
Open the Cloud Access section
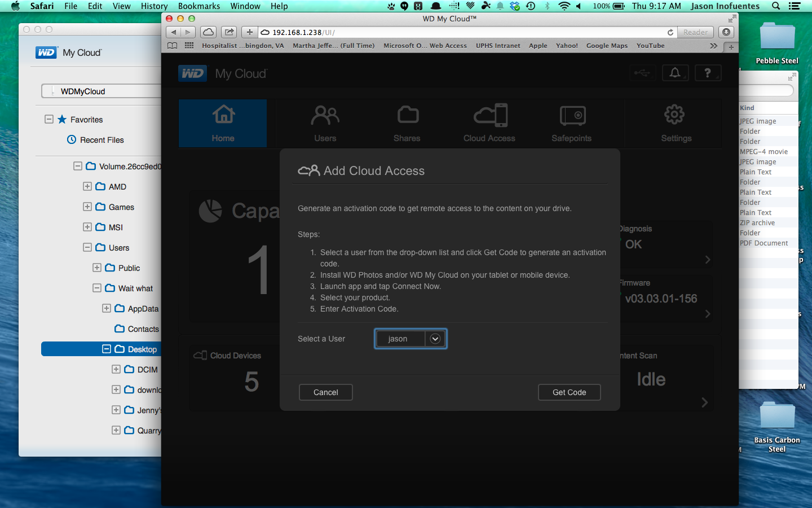(489, 123)
